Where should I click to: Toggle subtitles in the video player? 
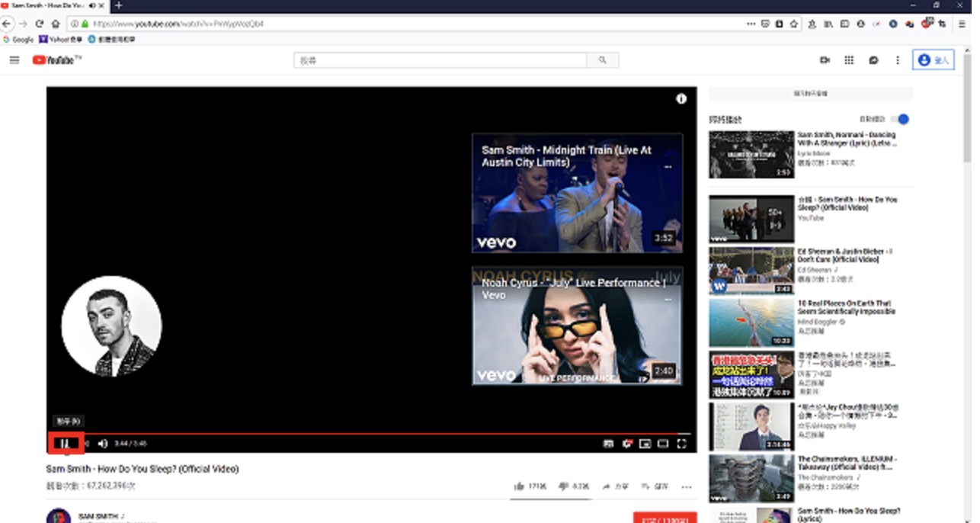tap(608, 443)
